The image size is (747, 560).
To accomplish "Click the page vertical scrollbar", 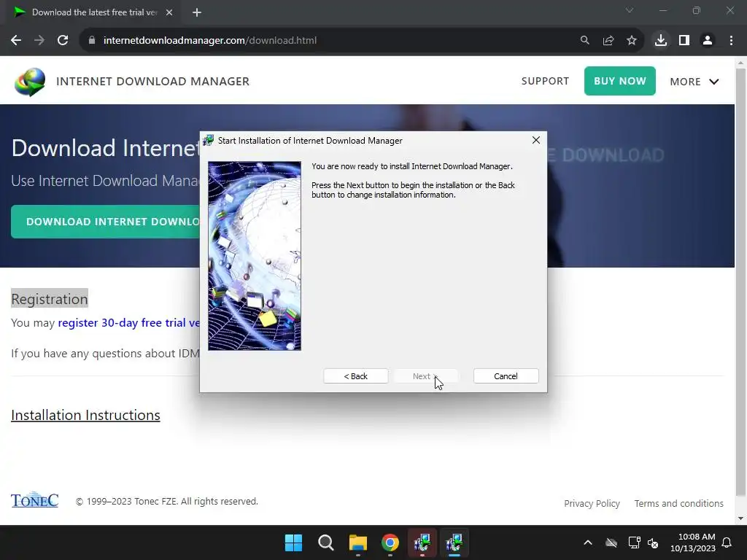I will point(740,281).
